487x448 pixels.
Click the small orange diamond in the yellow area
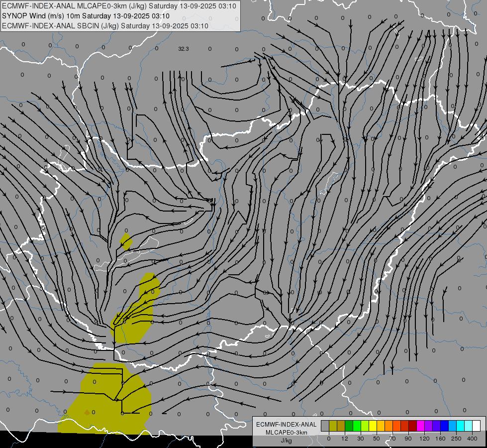tap(87, 413)
